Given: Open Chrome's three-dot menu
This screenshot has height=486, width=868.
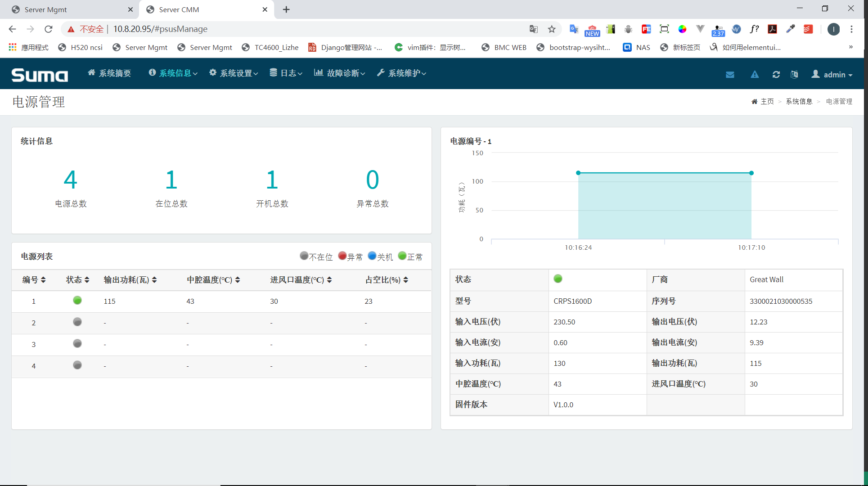Looking at the screenshot, I should (851, 29).
